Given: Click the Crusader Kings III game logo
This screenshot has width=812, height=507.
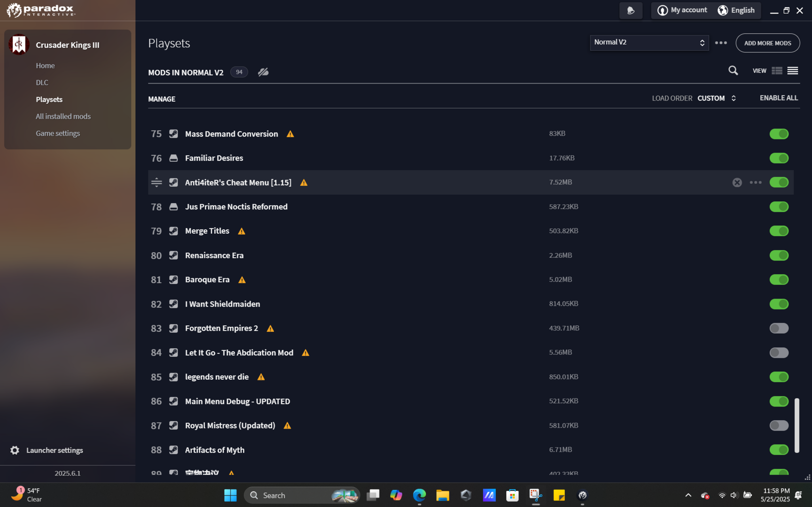Looking at the screenshot, I should (19, 45).
